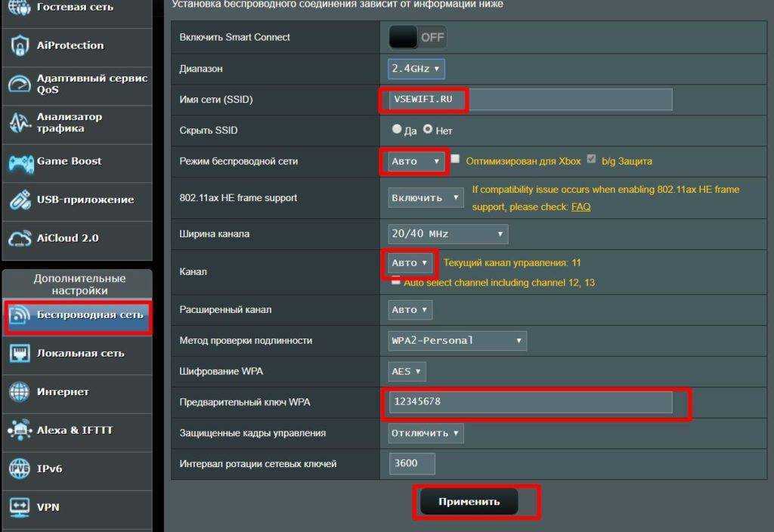This screenshot has width=774, height=532.
Task: Open 802.11ax HE frame support dropdown
Action: (426, 197)
